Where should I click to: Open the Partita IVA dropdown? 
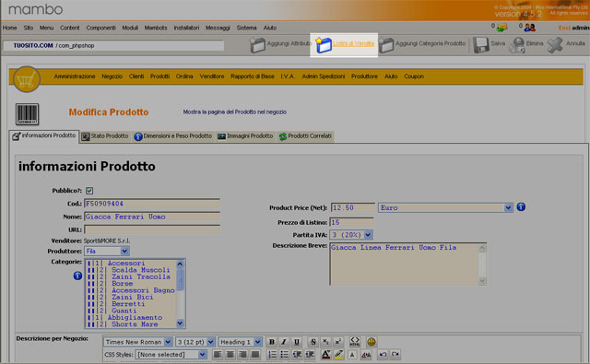(351, 235)
